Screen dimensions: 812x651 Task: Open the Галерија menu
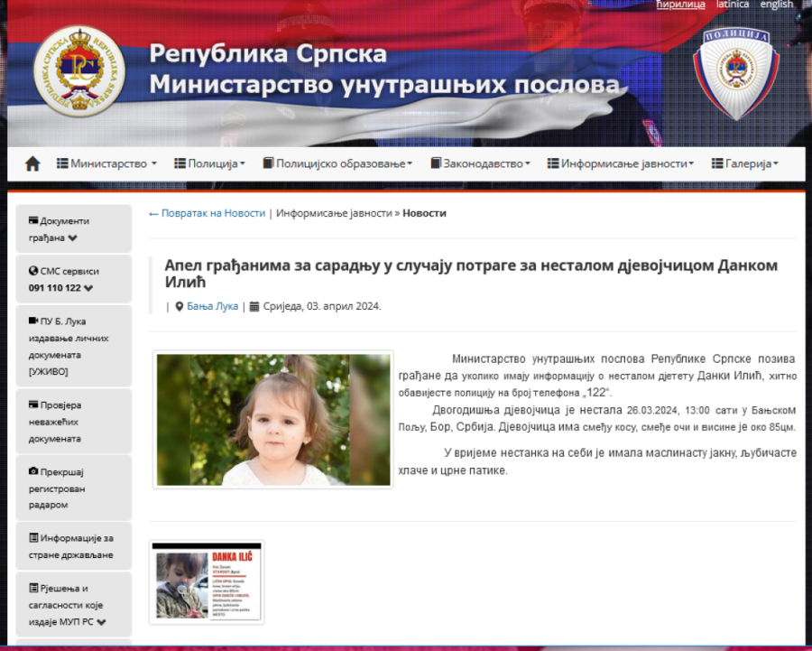pos(744,163)
